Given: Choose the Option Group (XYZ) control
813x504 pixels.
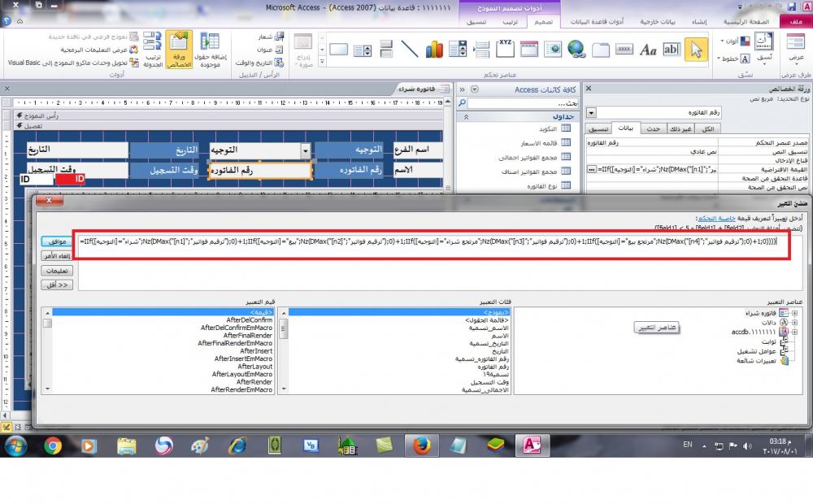Looking at the screenshot, I should click(505, 49).
